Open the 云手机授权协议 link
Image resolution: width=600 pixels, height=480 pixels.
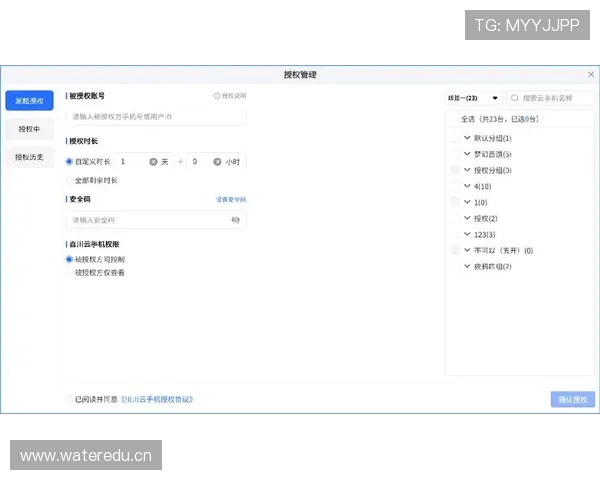157,399
